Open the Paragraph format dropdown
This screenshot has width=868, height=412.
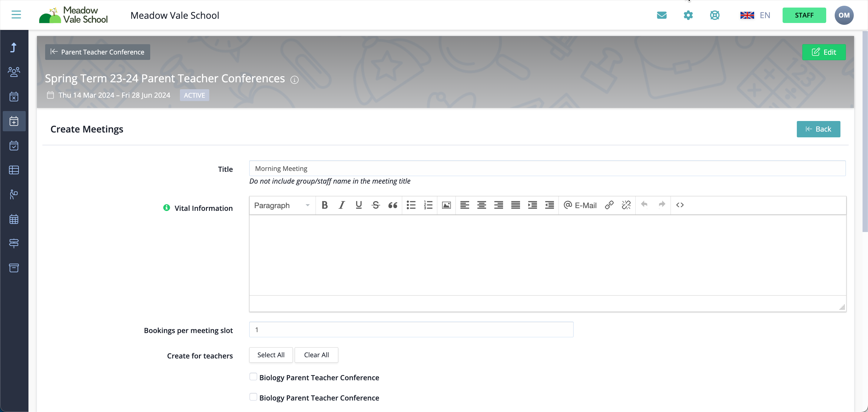pyautogui.click(x=282, y=205)
